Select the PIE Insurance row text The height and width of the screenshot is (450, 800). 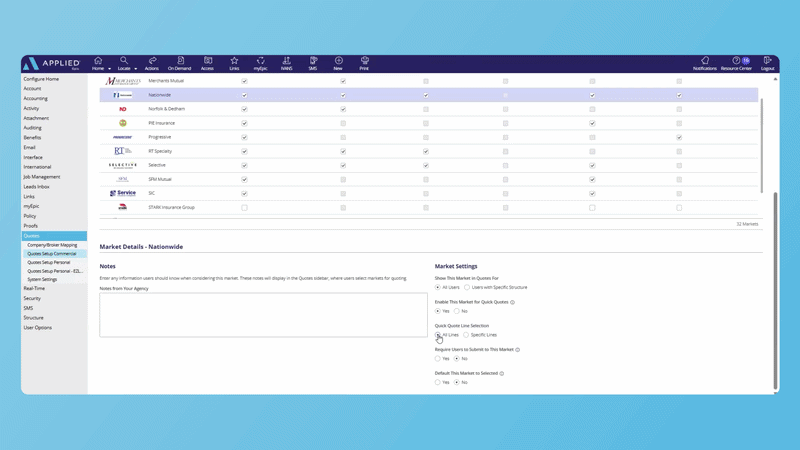[161, 123]
